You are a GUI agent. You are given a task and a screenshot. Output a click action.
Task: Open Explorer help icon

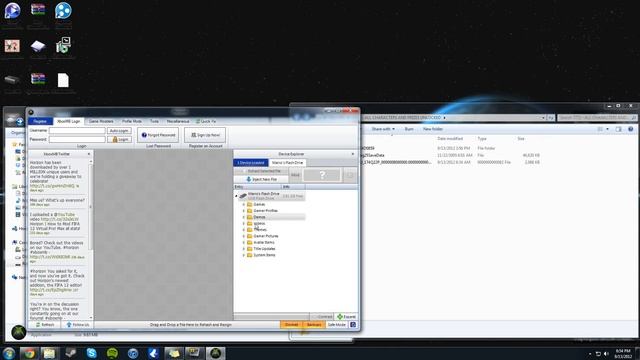click(631, 129)
